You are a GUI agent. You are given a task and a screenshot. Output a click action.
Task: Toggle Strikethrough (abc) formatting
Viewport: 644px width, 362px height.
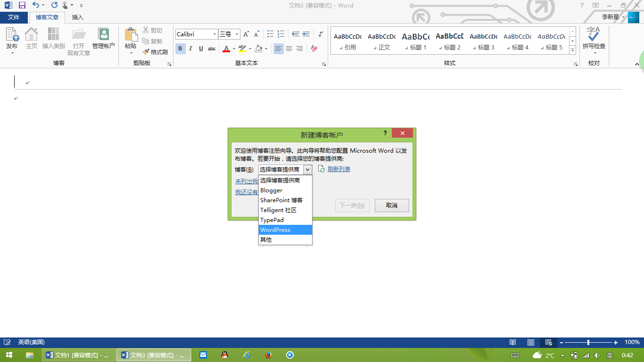point(212,49)
